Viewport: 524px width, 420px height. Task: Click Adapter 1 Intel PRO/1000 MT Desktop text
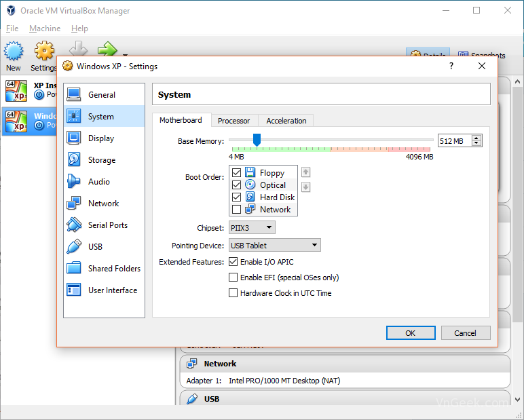pyautogui.click(x=263, y=381)
